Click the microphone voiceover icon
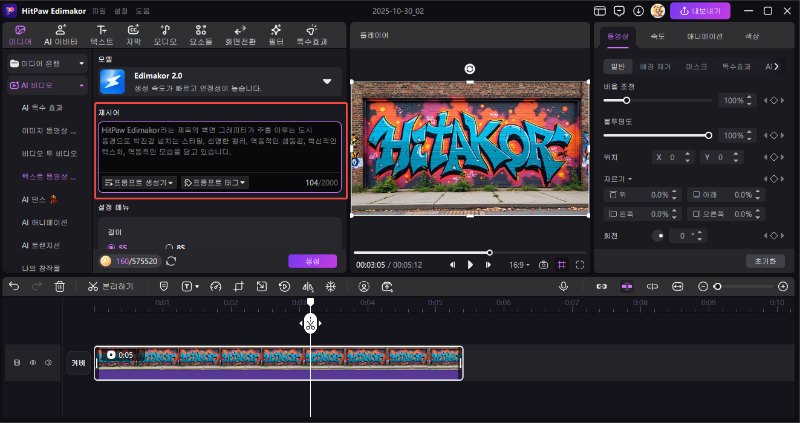 (x=563, y=287)
